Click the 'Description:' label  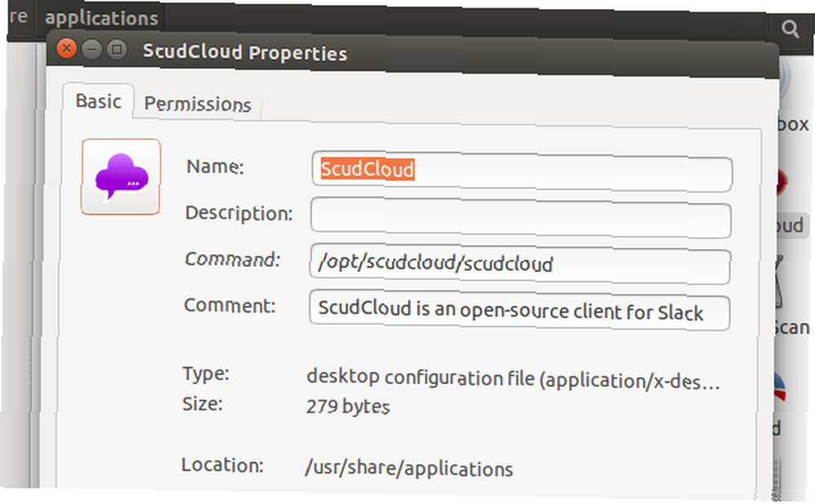(x=239, y=213)
